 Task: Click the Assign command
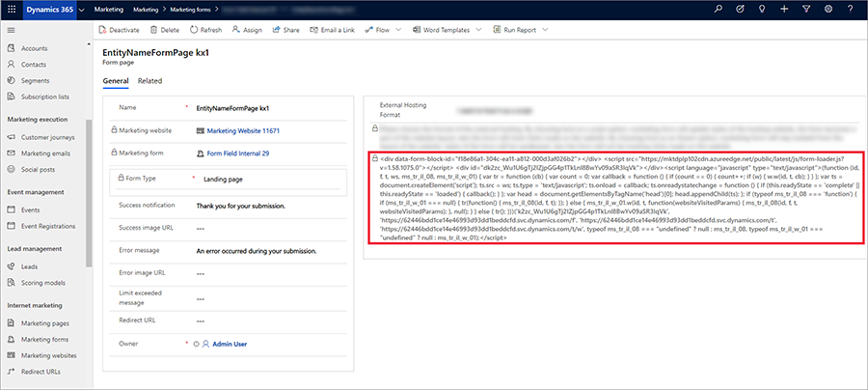pos(247,30)
